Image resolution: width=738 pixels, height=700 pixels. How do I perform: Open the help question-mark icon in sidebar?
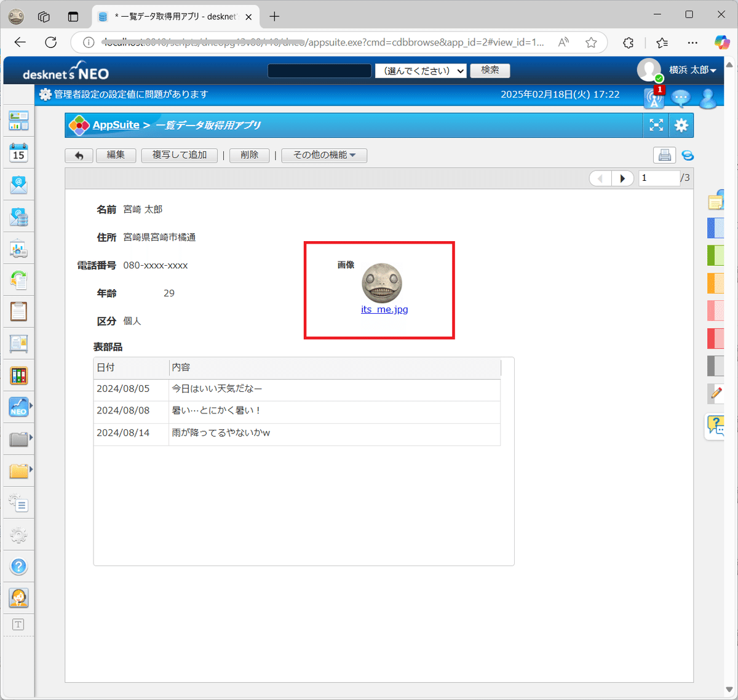click(x=18, y=566)
